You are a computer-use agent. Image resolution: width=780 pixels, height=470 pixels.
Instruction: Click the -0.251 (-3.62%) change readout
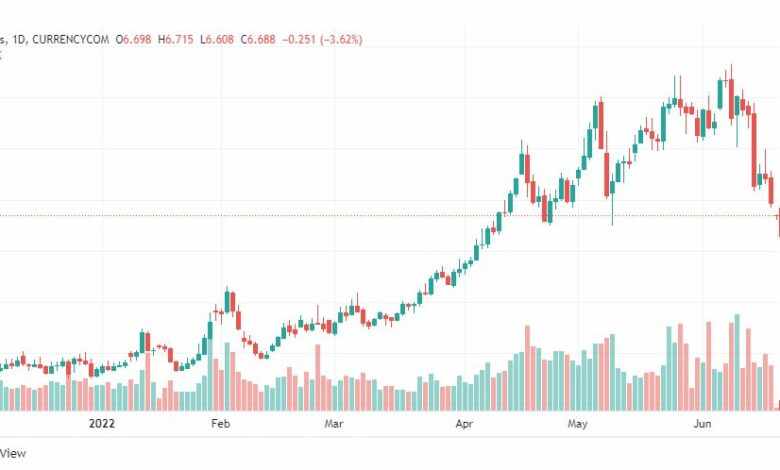(322, 39)
